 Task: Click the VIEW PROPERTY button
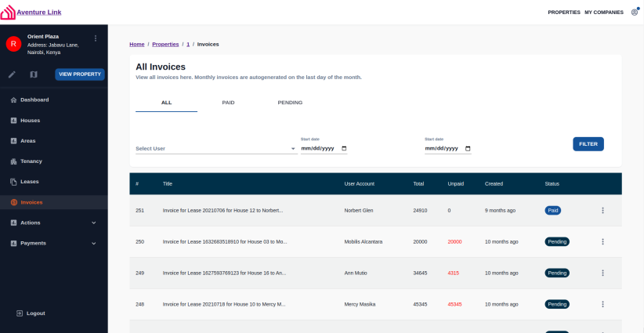(x=80, y=74)
